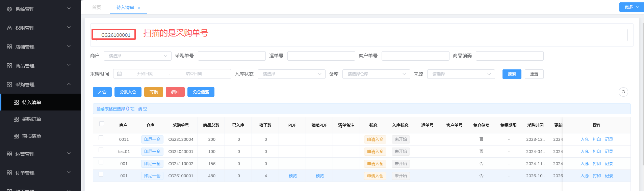644x191 pixels.
Task: Click the 商损清单 sidebar icon
Action: pos(16,136)
